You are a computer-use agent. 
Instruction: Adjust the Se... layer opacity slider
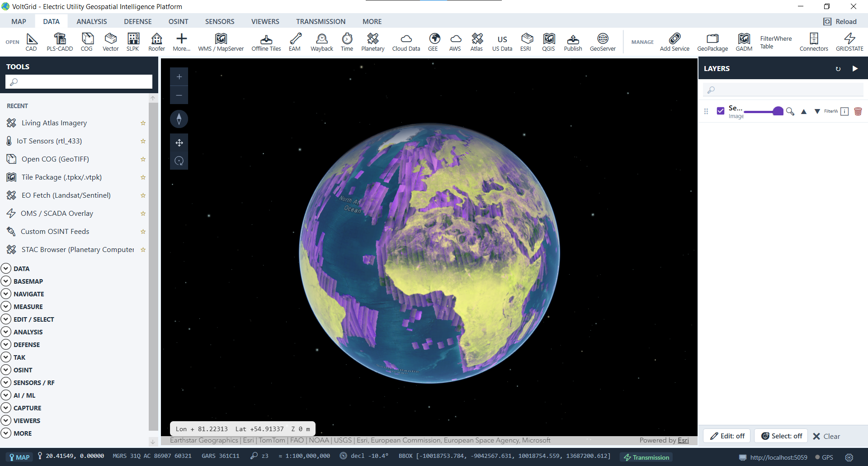click(764, 111)
